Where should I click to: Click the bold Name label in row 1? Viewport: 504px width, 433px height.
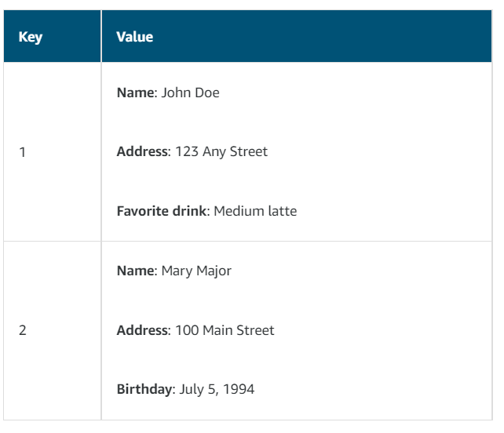tap(135, 93)
